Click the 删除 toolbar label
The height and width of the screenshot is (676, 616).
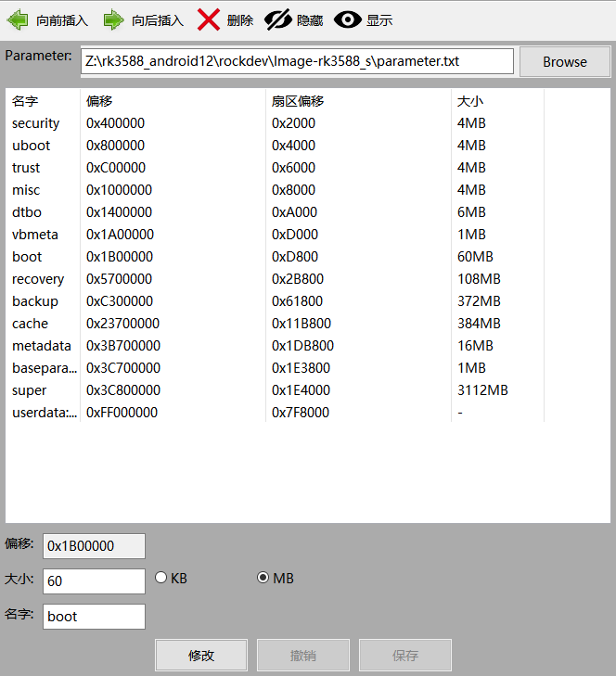click(x=240, y=20)
